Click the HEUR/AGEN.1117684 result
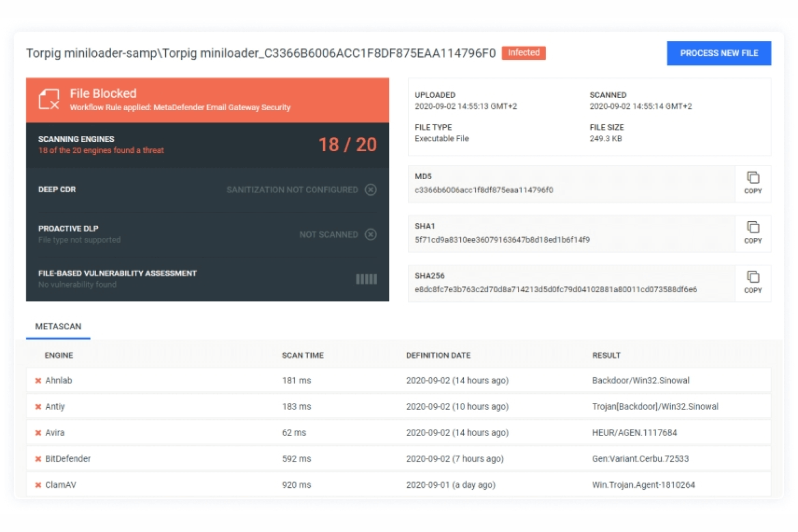The height and width of the screenshot is (532, 798). pos(634,433)
